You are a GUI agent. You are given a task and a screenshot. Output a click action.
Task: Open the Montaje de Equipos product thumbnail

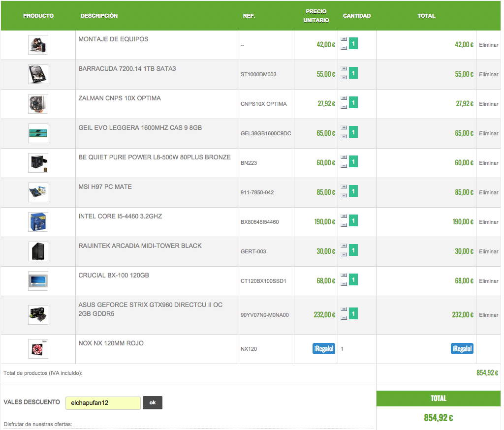[x=38, y=45]
